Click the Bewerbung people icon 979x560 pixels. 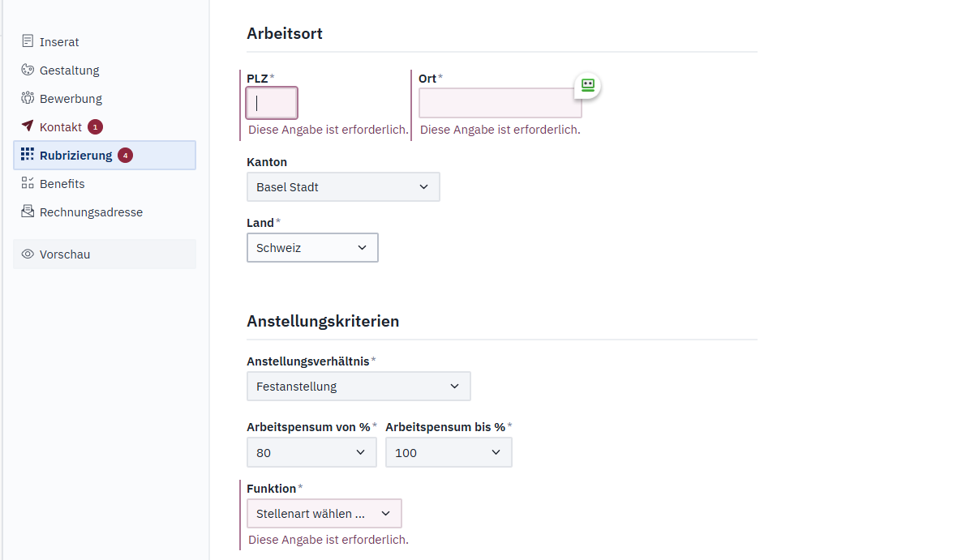coord(27,98)
